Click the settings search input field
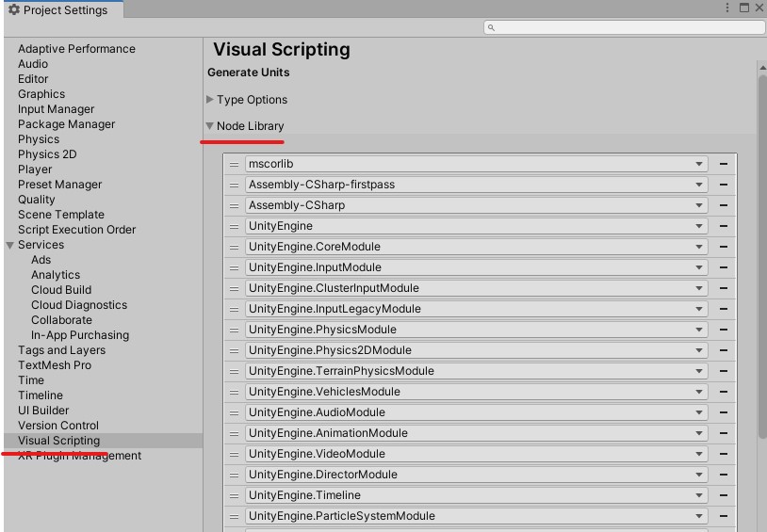The image size is (767, 532). coord(624,28)
